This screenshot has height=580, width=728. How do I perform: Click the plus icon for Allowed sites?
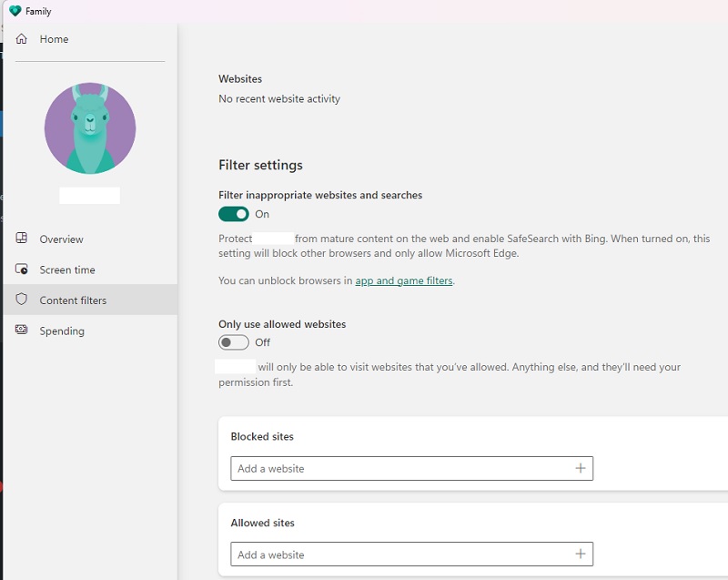click(x=580, y=554)
